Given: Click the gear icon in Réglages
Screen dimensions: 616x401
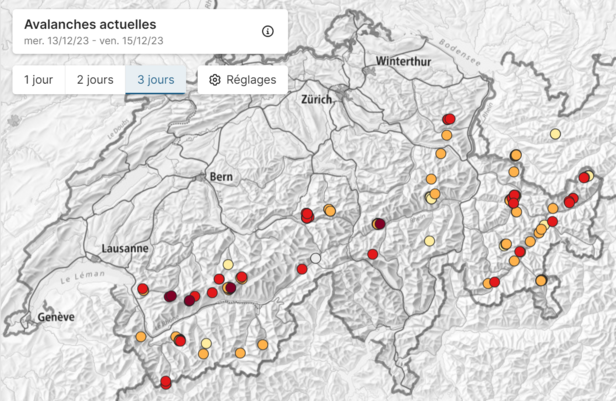Looking at the screenshot, I should [x=214, y=80].
